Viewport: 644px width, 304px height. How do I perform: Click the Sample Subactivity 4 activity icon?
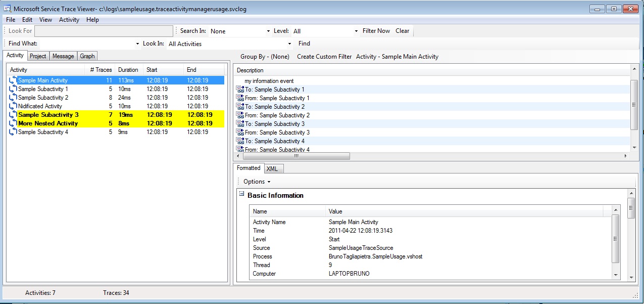(13, 132)
